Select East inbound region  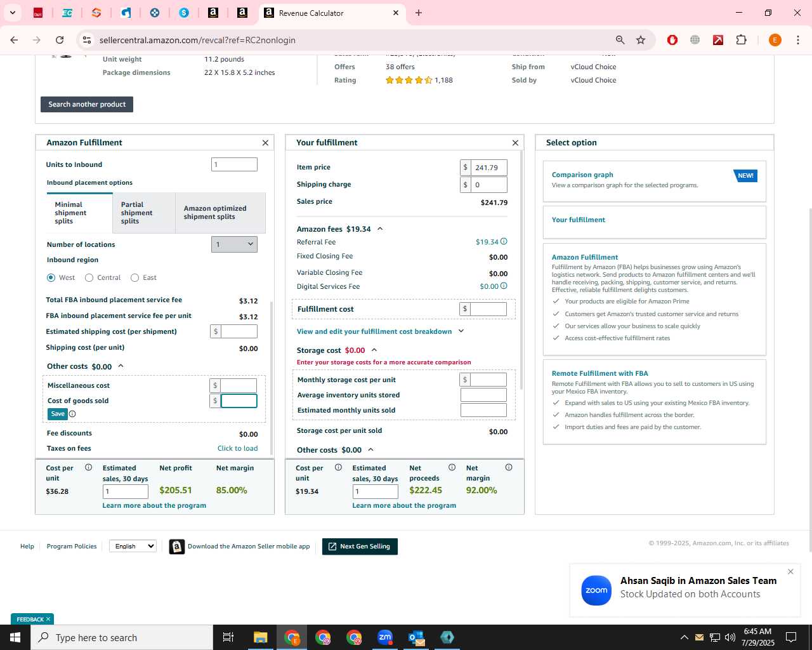[135, 277]
